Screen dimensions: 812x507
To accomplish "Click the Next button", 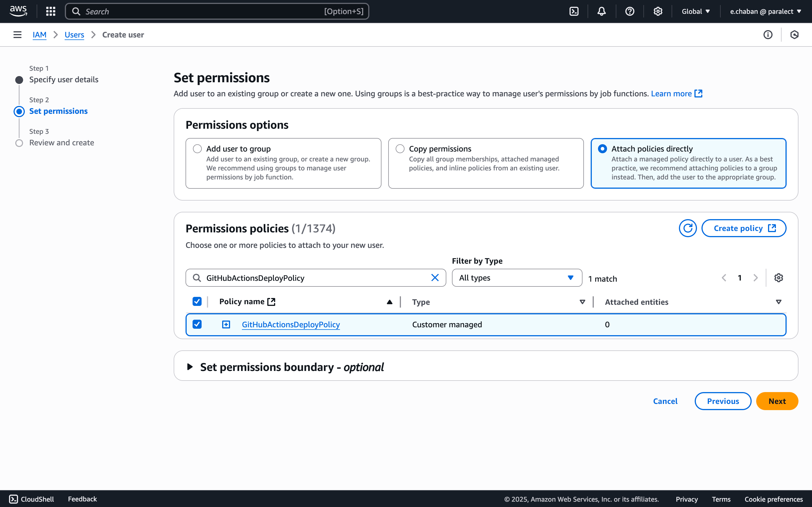I will point(777,401).
